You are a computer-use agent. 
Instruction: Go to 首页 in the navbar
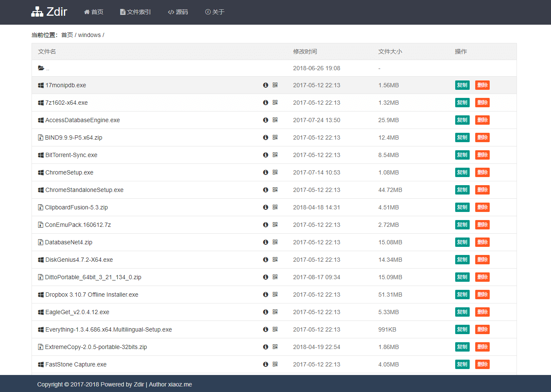[94, 12]
